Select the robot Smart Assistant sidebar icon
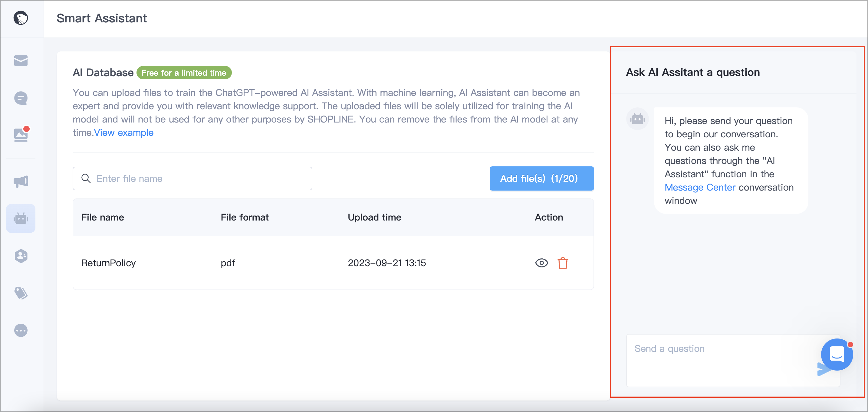Viewport: 868px width, 412px height. (x=21, y=219)
